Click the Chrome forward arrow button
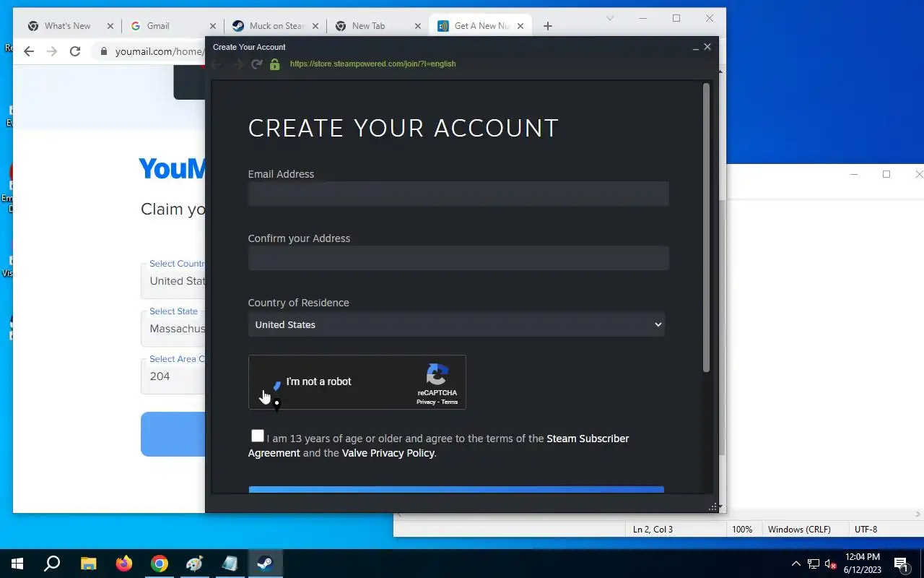 tap(52, 51)
